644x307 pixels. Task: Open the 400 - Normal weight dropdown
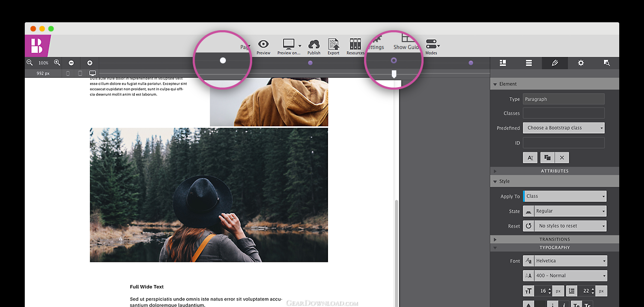pyautogui.click(x=570, y=276)
